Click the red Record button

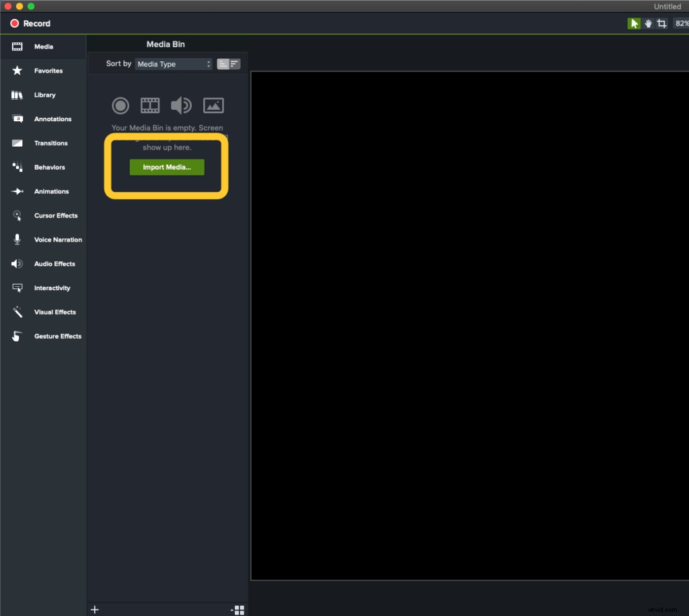pos(13,23)
